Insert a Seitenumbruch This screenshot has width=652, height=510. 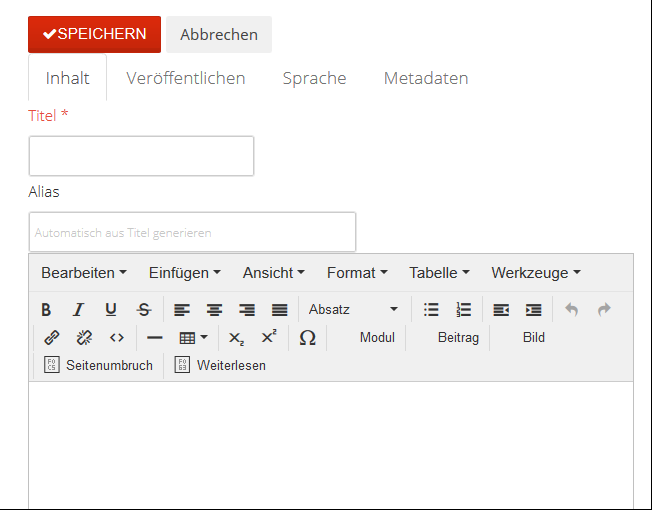[x=99, y=365]
